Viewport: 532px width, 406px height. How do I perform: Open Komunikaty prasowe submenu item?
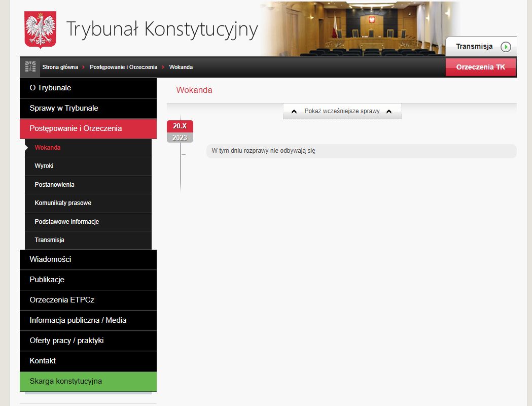[88, 203]
